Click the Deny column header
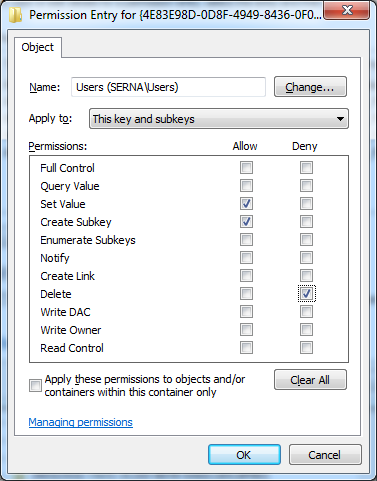 pyautogui.click(x=305, y=146)
